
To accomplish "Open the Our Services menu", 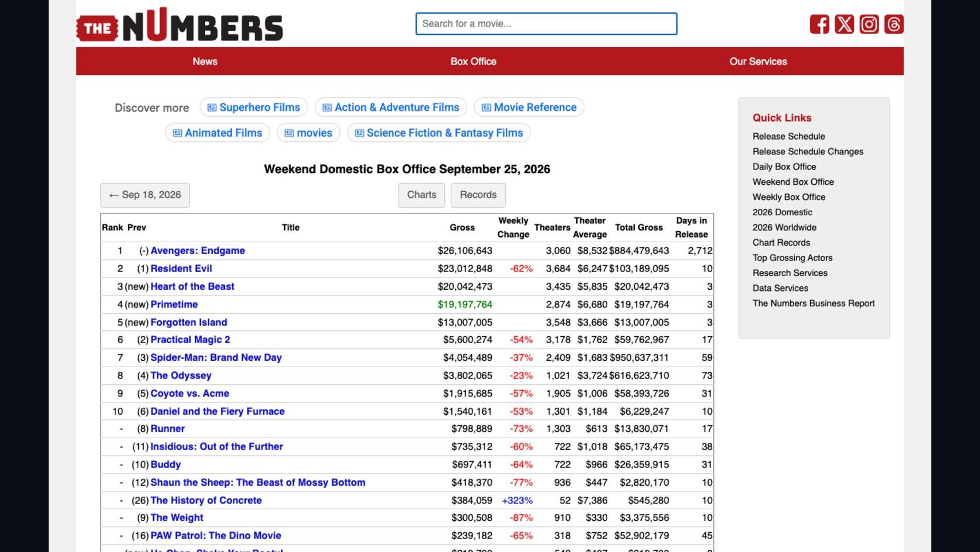I will (758, 61).
